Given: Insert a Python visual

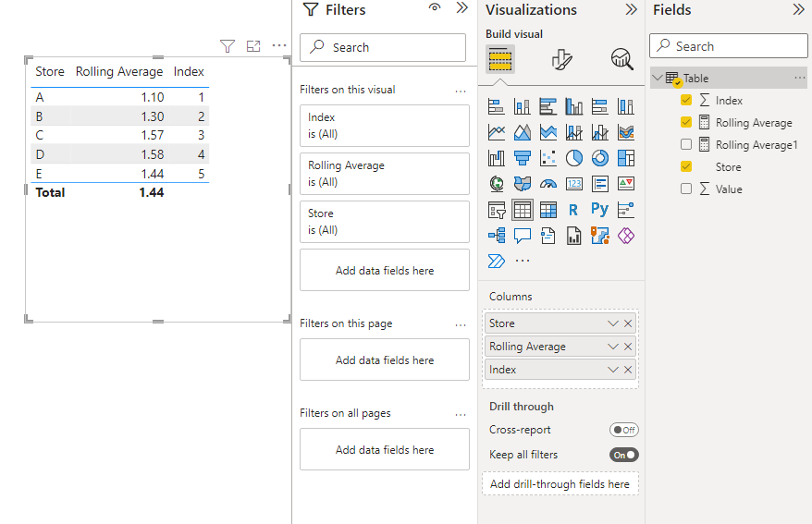Looking at the screenshot, I should click(x=599, y=209).
